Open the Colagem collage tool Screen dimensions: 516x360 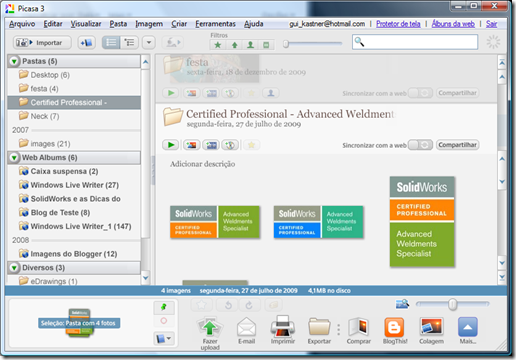[x=431, y=327]
